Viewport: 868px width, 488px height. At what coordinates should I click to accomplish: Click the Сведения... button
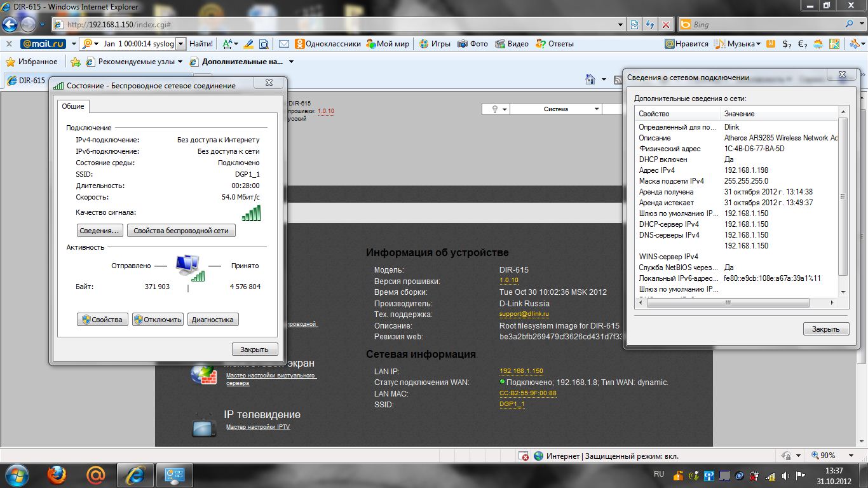point(100,231)
